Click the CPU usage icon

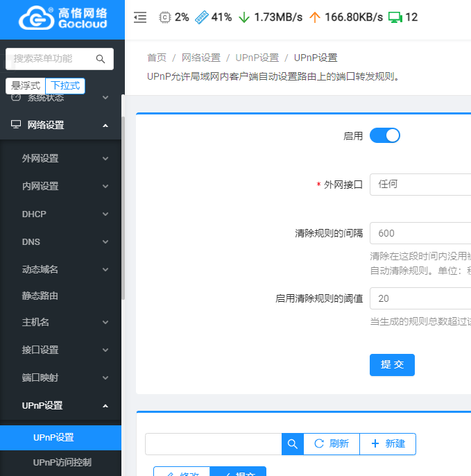tap(164, 17)
